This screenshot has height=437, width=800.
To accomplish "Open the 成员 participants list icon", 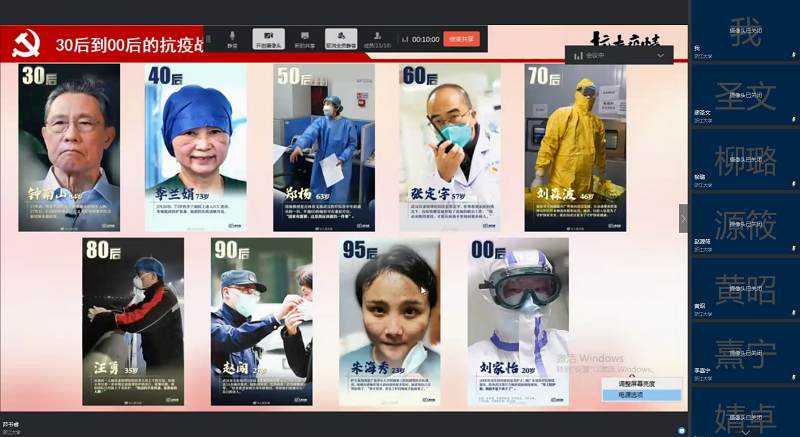I will pyautogui.click(x=376, y=38).
